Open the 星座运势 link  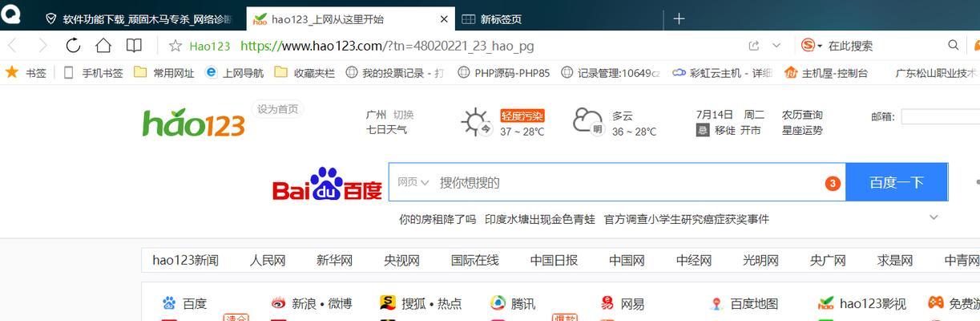[802, 130]
